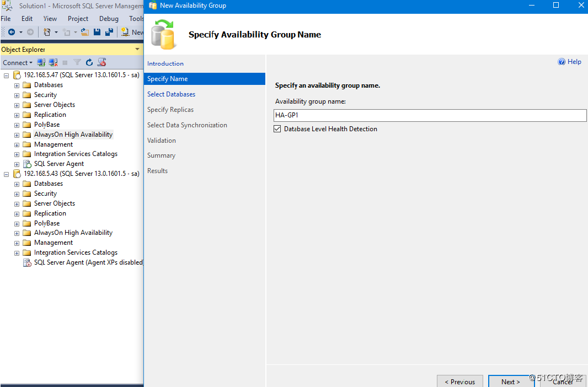Click Connect Object Explorer computer icon
Viewport: 588px width, 387px height.
[x=41, y=62]
